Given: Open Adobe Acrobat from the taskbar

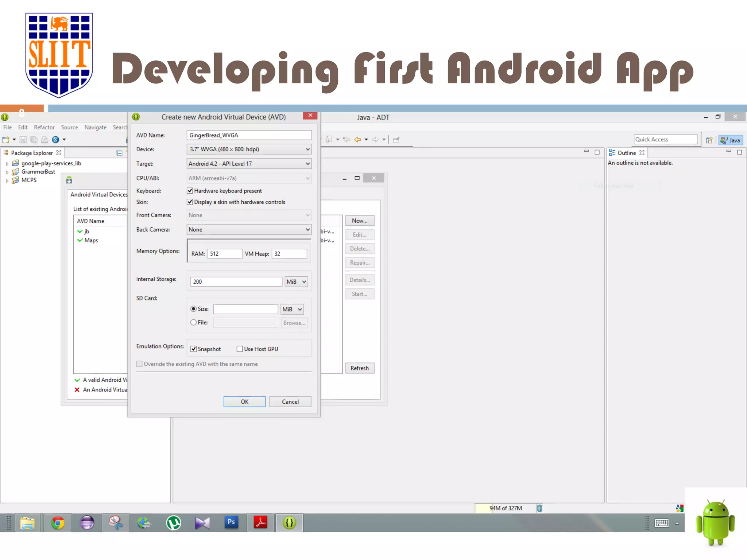Looking at the screenshot, I should [260, 523].
